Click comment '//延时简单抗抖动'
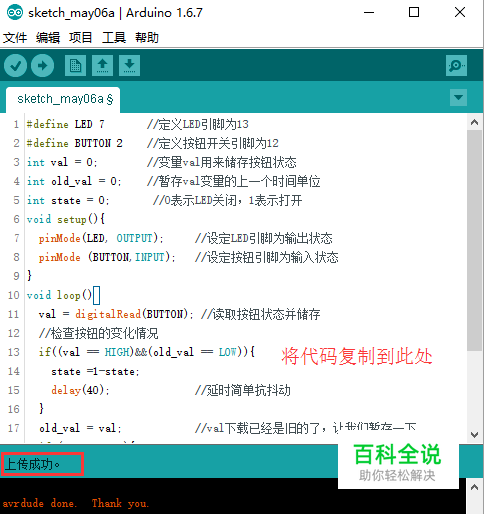Screen dimensions: 484x514 [x=243, y=390]
